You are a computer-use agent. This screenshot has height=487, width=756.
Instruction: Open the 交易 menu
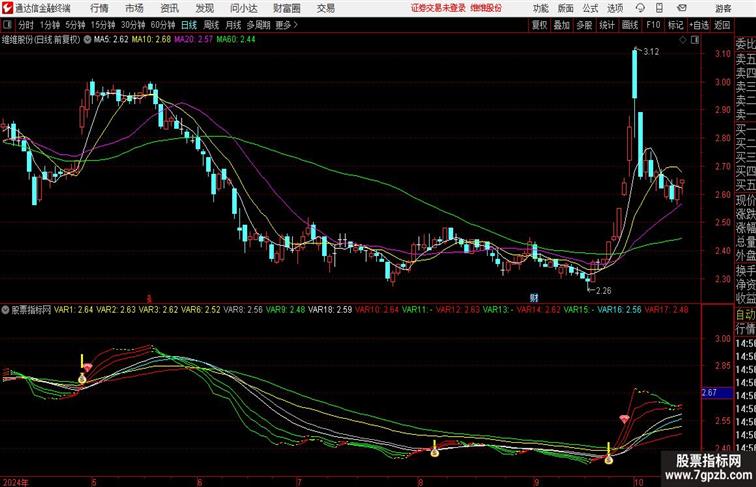325,8
